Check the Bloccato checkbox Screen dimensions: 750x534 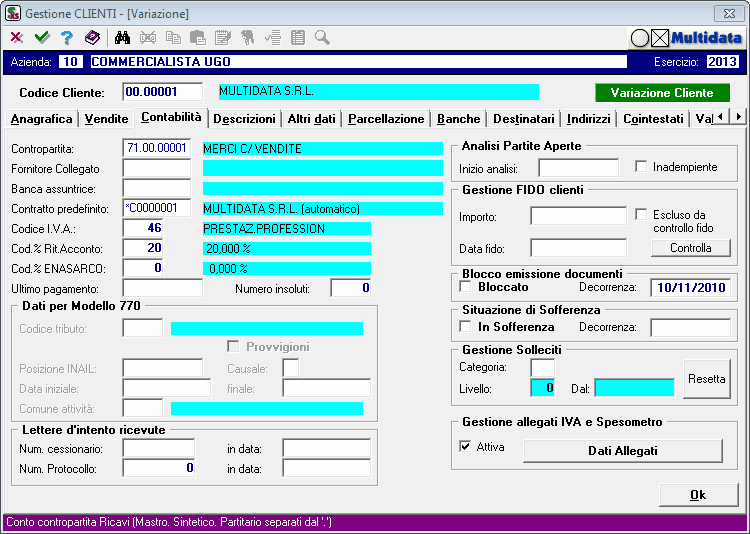tap(465, 287)
